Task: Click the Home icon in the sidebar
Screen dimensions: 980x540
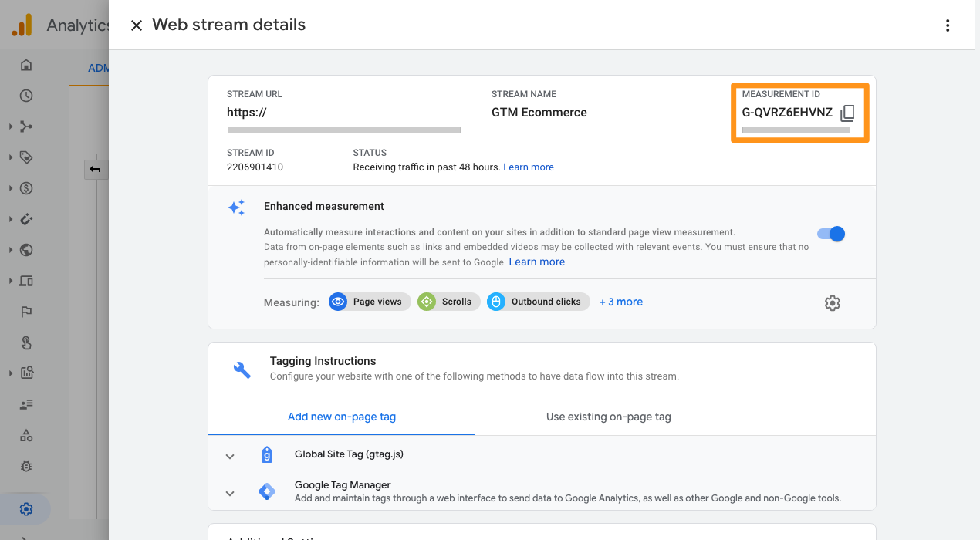Action: coord(26,65)
